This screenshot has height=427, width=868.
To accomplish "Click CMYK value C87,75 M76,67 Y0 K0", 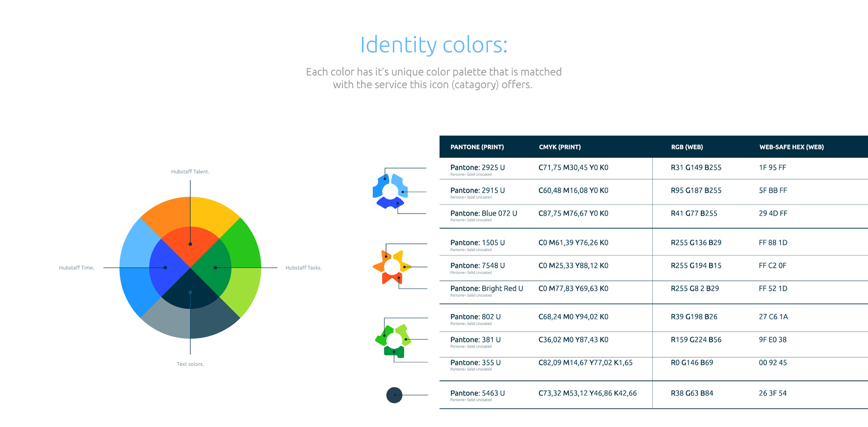I will (x=573, y=213).
